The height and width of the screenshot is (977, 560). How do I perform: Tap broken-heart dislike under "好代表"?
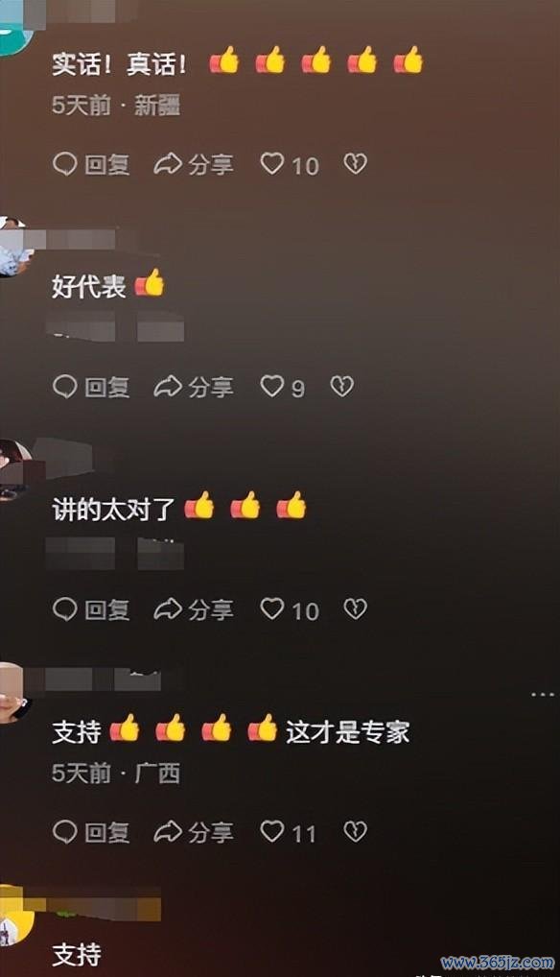coord(341,387)
